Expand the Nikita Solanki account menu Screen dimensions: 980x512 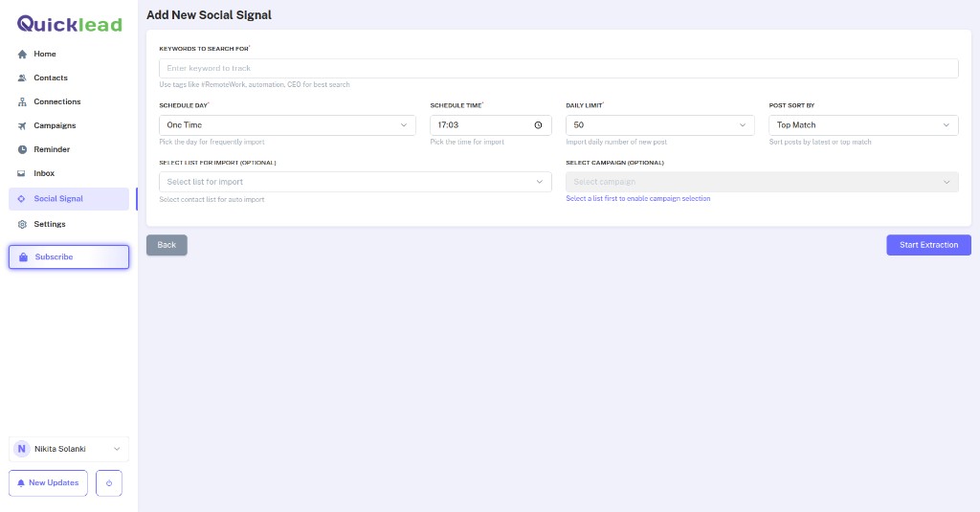point(69,449)
